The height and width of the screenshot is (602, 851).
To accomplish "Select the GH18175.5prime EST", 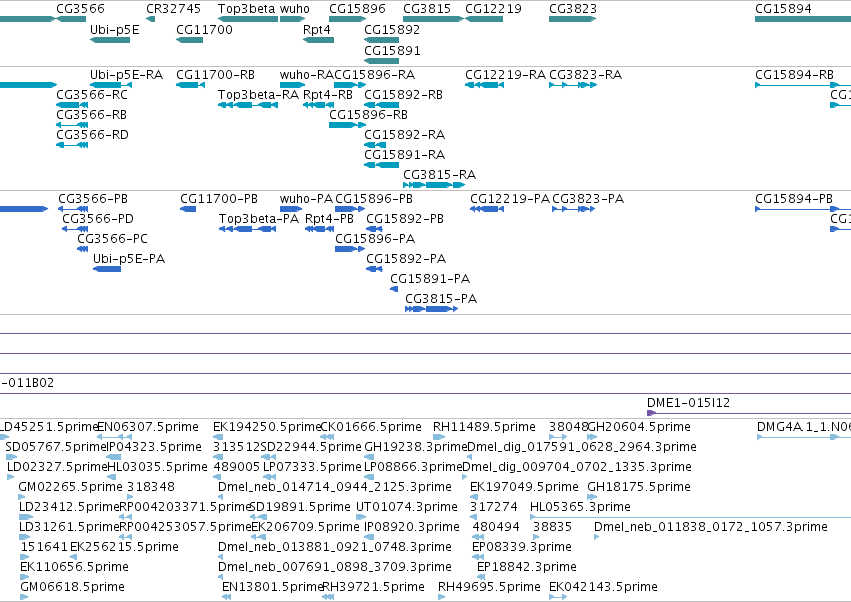I will (x=639, y=487).
